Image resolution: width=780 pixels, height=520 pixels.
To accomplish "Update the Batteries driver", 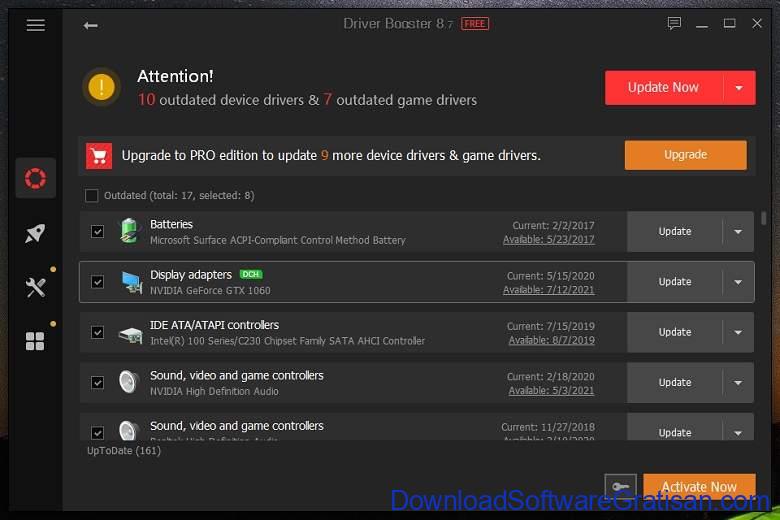I will pos(675,232).
